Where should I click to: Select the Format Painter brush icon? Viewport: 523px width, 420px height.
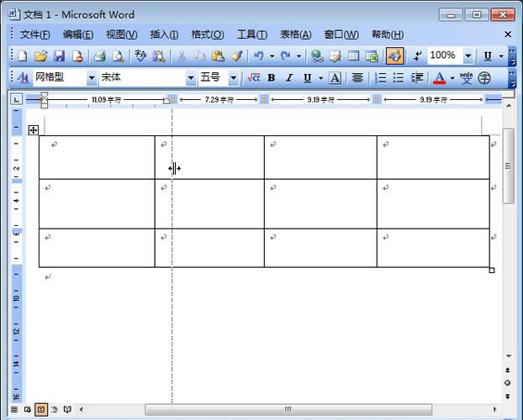point(237,56)
